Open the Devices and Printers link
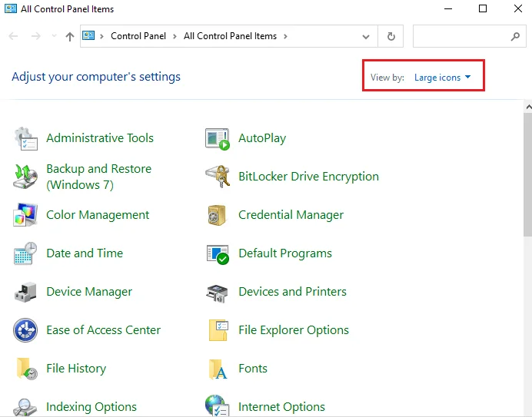The width and height of the screenshot is (532, 417). click(292, 292)
